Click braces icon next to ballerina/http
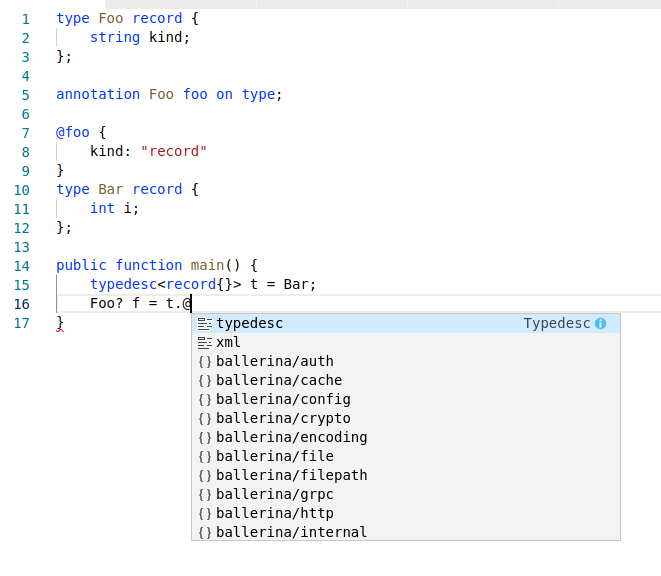Screen dimensions: 661x576 [205, 514]
